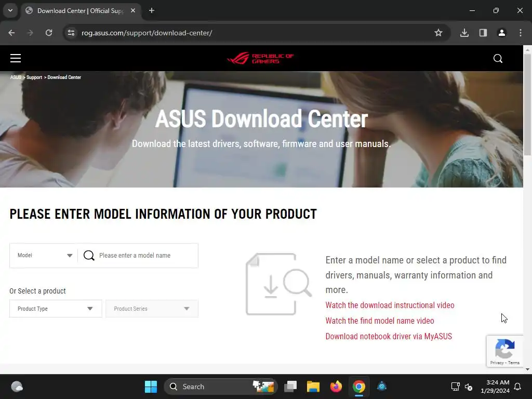This screenshot has width=532, height=399.
Task: Click scrollbar down arrow
Action: pyautogui.click(x=527, y=369)
